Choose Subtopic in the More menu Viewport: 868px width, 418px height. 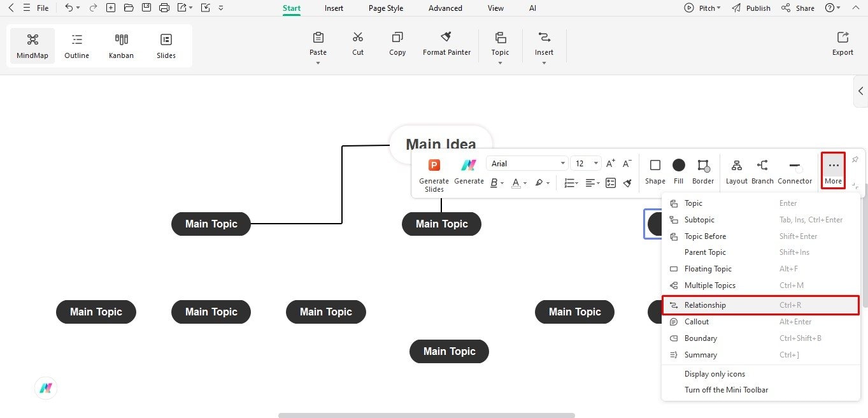[760, 220]
